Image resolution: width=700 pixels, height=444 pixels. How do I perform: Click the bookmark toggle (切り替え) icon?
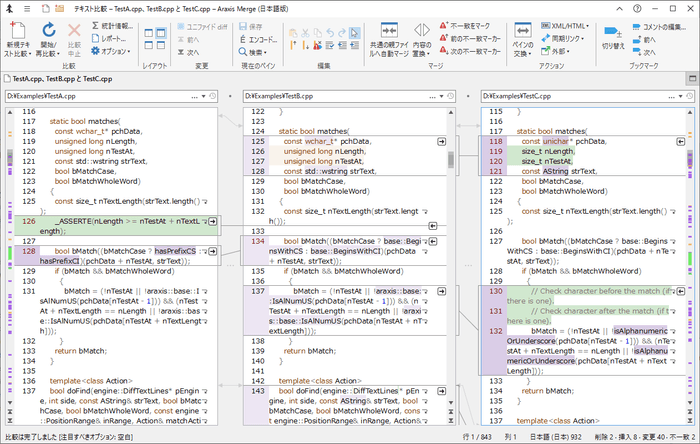click(613, 30)
